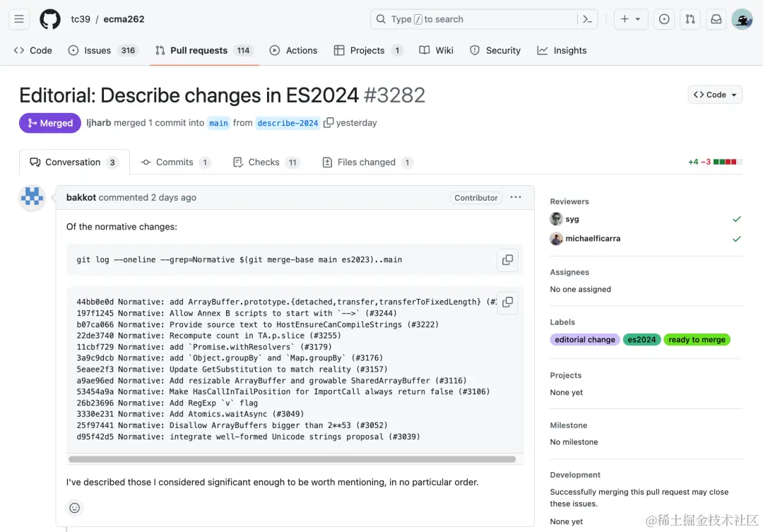Click the global pull requests icon in header

(x=690, y=19)
